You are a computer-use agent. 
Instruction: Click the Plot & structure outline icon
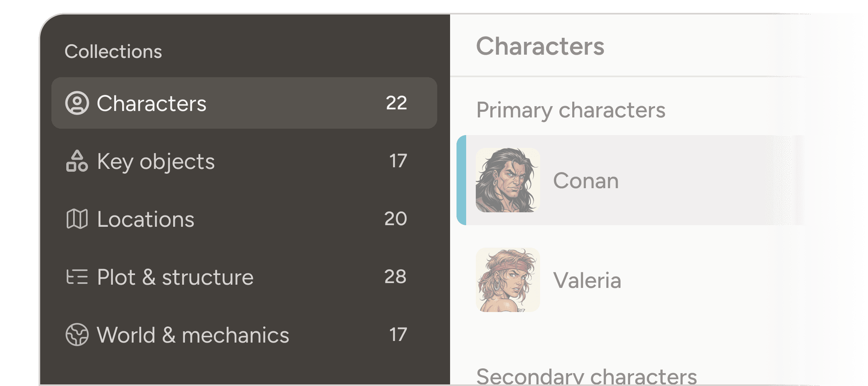point(77,277)
